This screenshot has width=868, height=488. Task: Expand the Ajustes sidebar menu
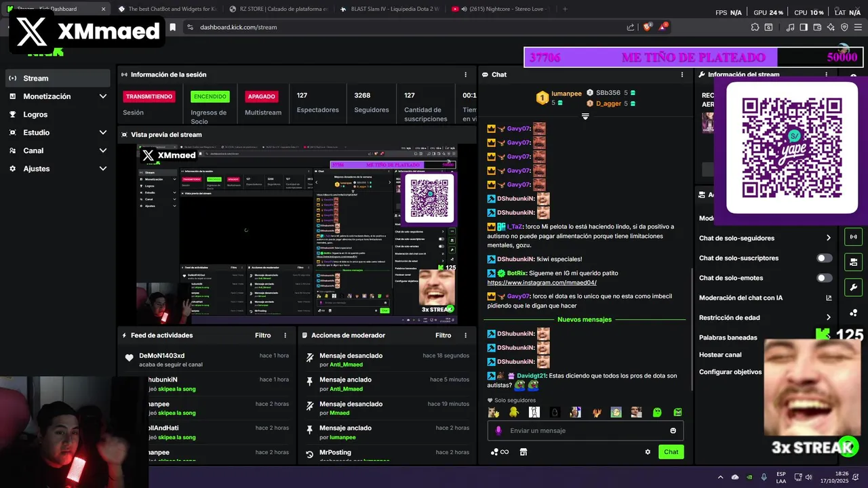57,168
